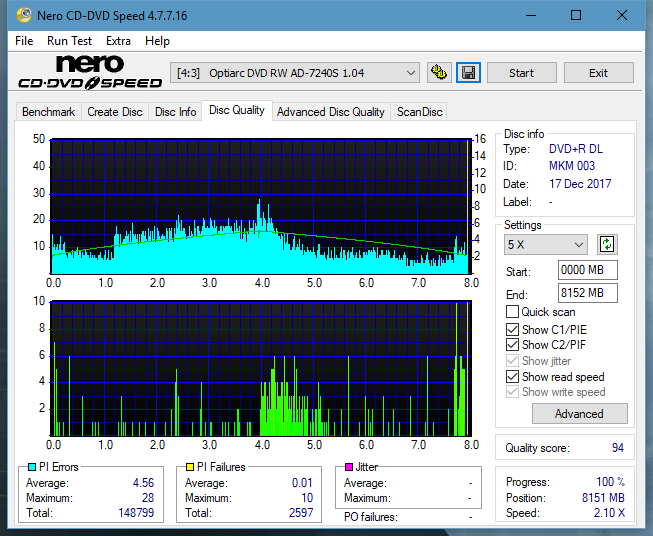Open the File menu
653x536 pixels.
pos(24,41)
